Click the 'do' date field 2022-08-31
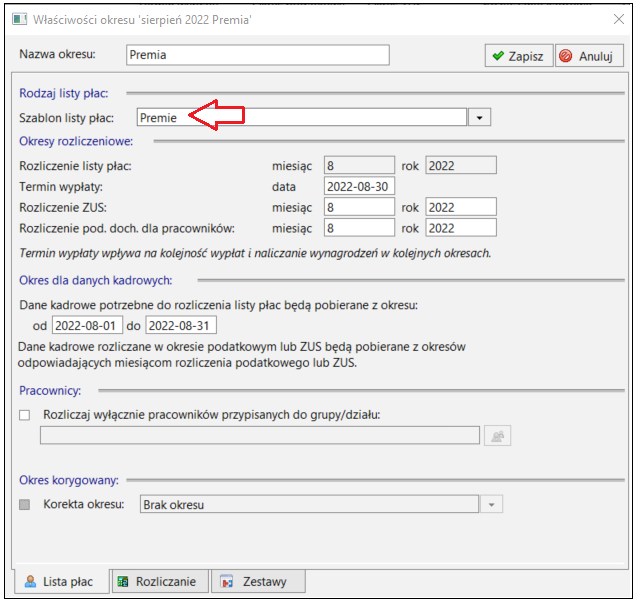Screen dimensions: 638x604 [181, 326]
